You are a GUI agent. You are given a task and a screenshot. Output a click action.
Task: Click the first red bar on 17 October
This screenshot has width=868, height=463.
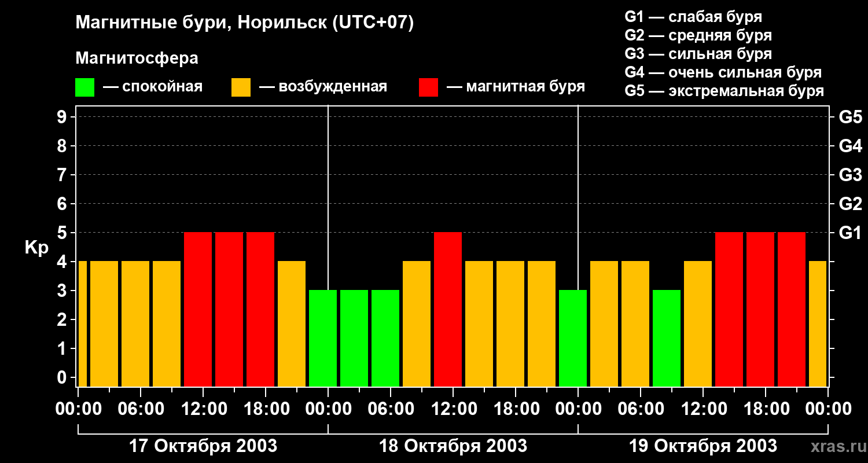pos(198,309)
